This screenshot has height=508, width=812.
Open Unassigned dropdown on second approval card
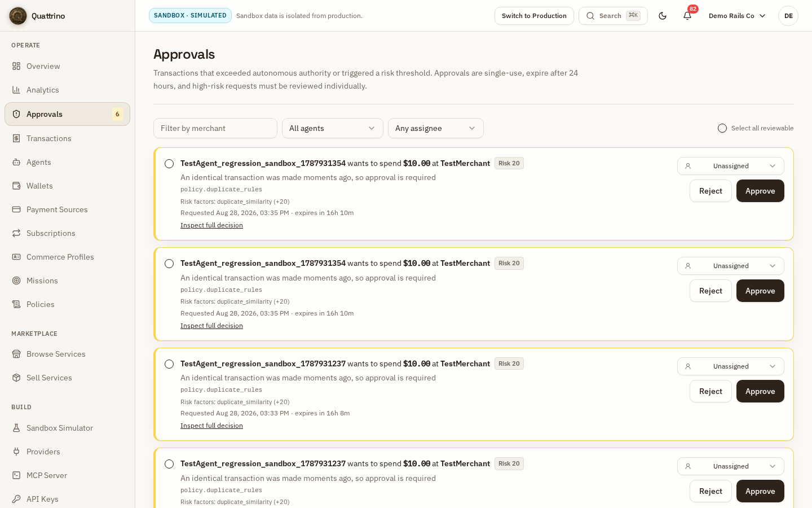pyautogui.click(x=731, y=266)
